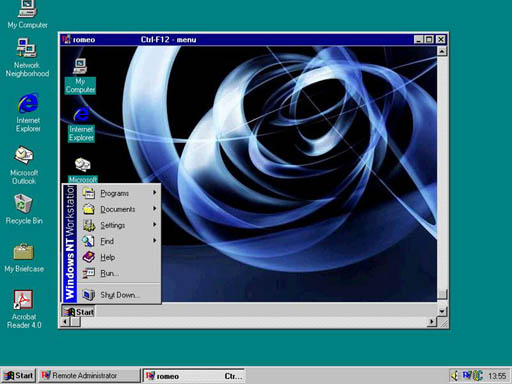Click the Remote Administrator tray icon

(x=467, y=376)
